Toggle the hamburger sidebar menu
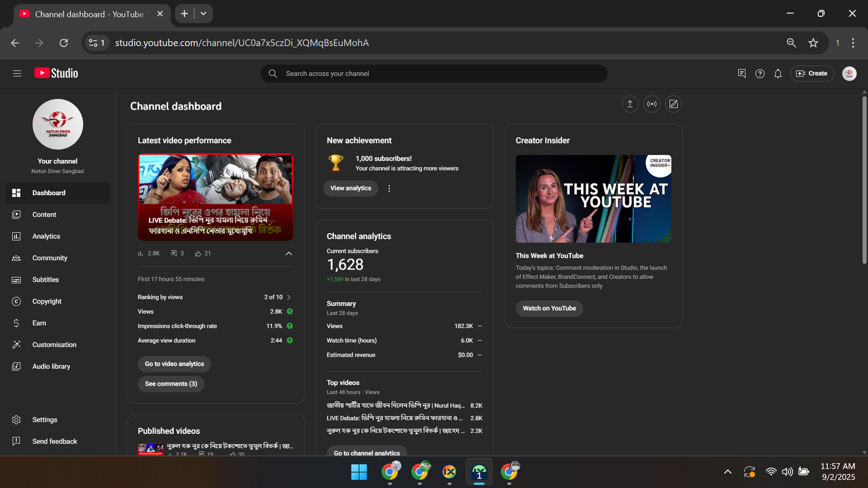The width and height of the screenshot is (868, 488). [x=17, y=73]
